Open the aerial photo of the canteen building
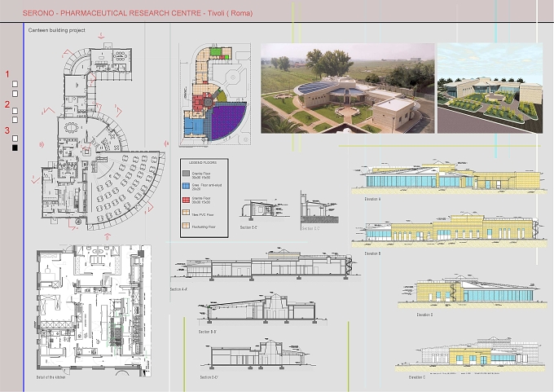Viewport: 554px width, 392px height. coord(348,88)
